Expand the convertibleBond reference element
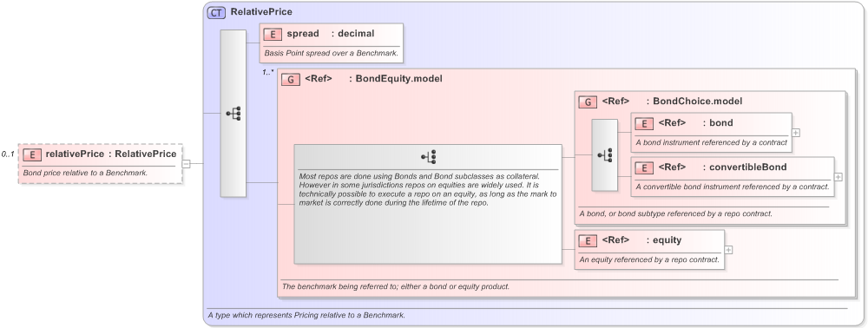The height and width of the screenshot is (328, 868). click(838, 177)
